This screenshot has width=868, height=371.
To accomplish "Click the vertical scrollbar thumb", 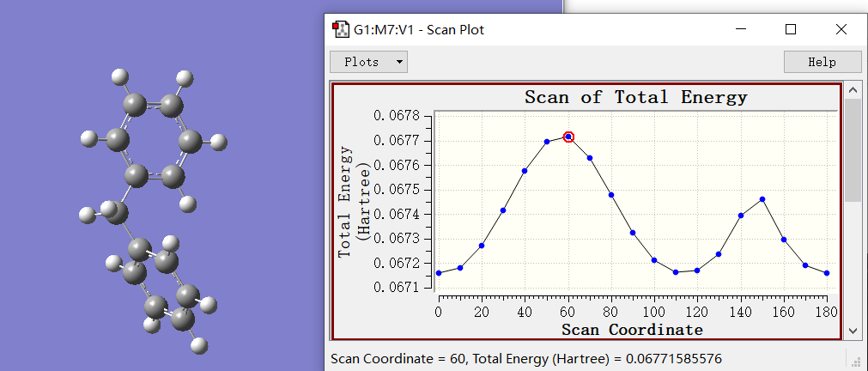I will coord(853,150).
